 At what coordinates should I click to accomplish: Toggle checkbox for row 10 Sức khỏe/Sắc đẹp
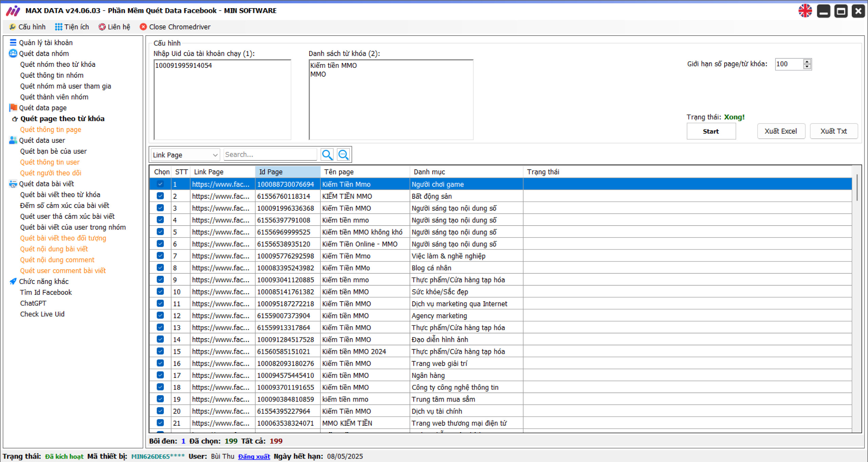[x=160, y=291]
